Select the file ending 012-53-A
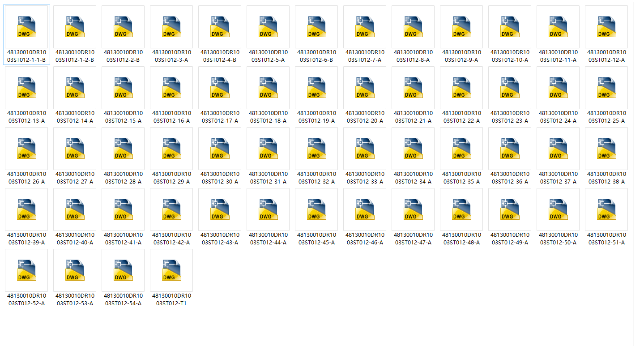 pyautogui.click(x=75, y=270)
